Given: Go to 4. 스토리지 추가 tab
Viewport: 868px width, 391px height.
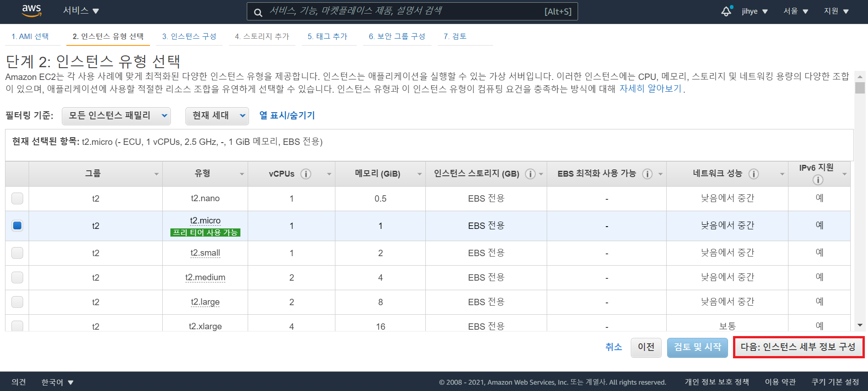Looking at the screenshot, I should 262,36.
